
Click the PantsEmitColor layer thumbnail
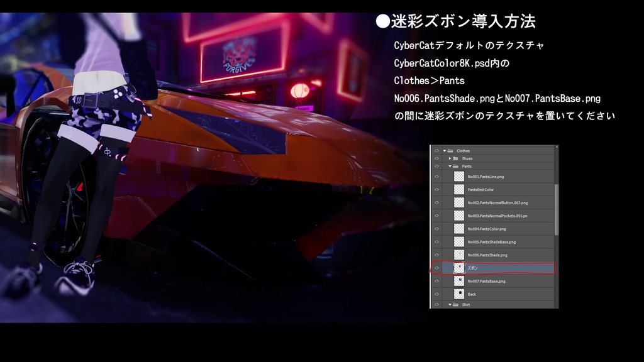(460, 190)
